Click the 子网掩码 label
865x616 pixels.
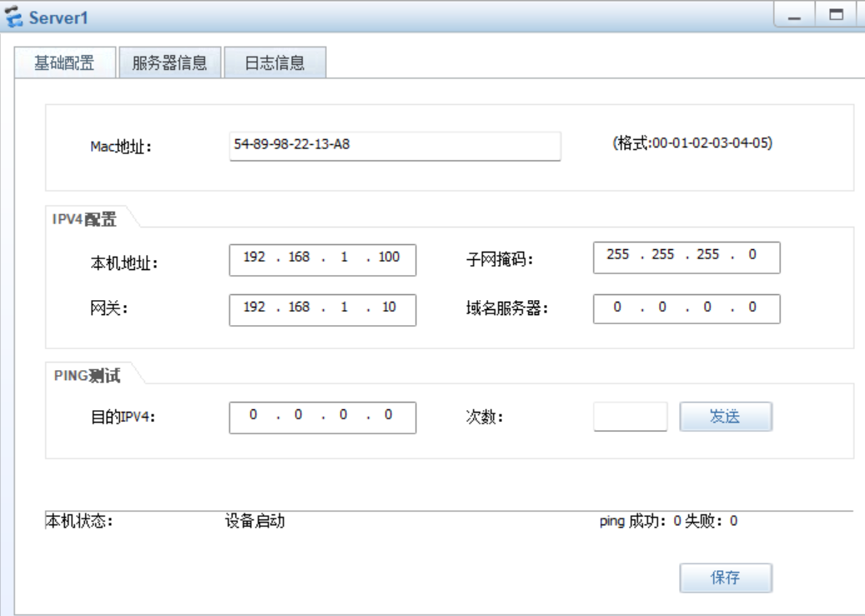point(500,258)
